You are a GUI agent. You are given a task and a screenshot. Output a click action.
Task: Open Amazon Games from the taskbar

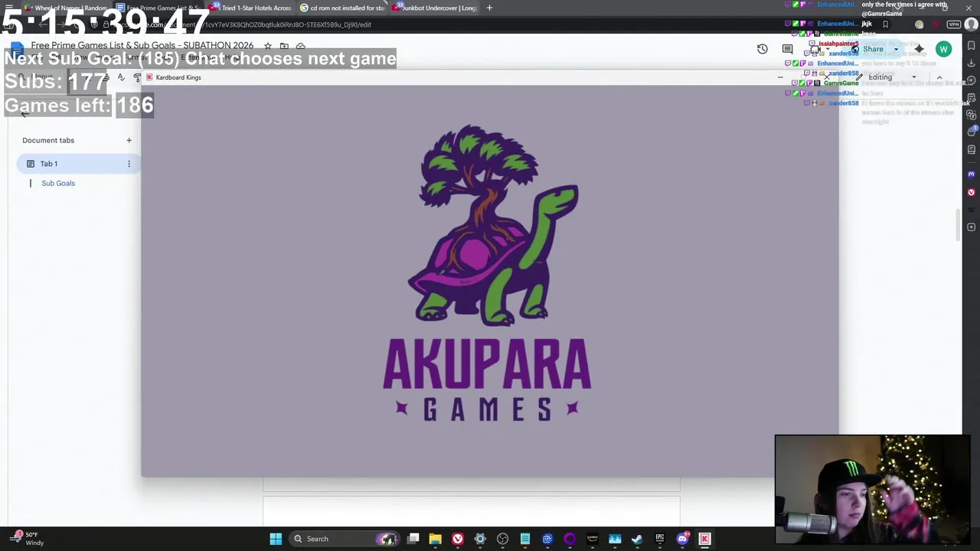592,539
